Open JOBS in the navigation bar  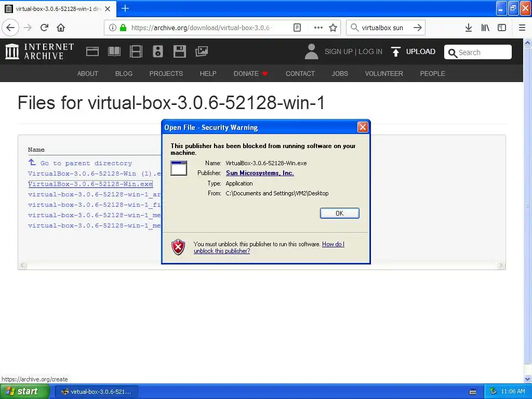click(340, 74)
